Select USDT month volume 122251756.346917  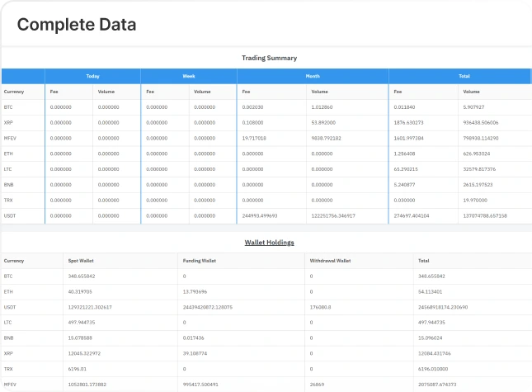333,216
